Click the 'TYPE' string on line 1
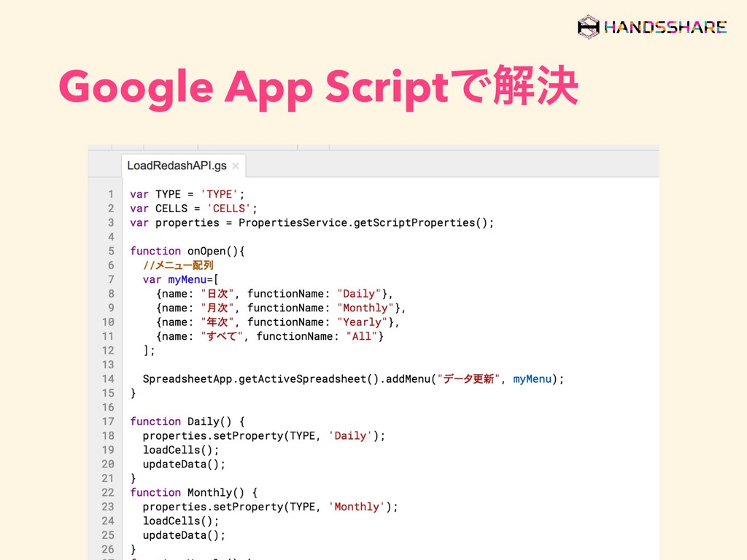The image size is (747, 560). coord(219,194)
